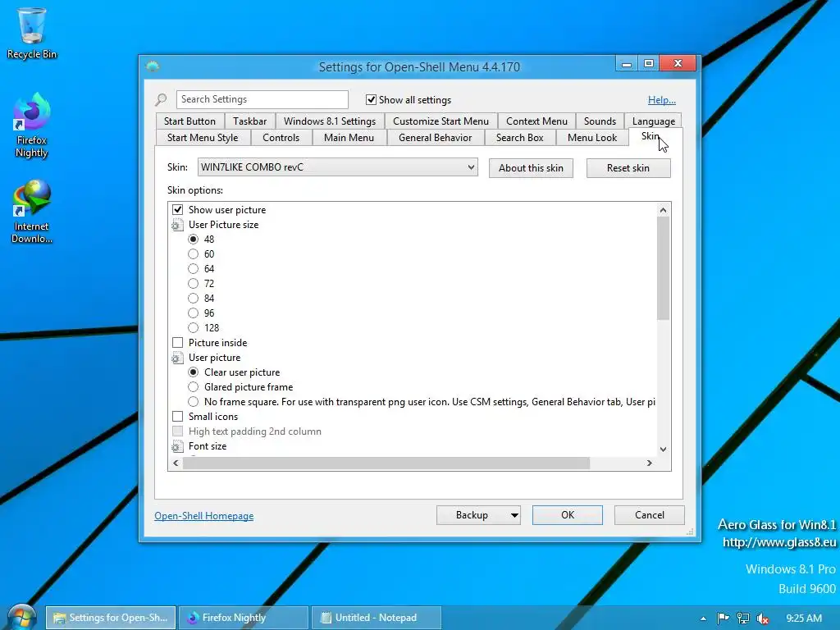This screenshot has height=630, width=840.
Task: Click scroll right arrow in skin options
Action: 650,463
